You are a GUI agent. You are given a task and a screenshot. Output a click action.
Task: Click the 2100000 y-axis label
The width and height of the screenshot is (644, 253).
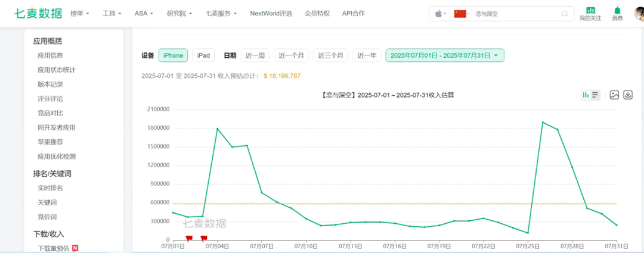(157, 110)
